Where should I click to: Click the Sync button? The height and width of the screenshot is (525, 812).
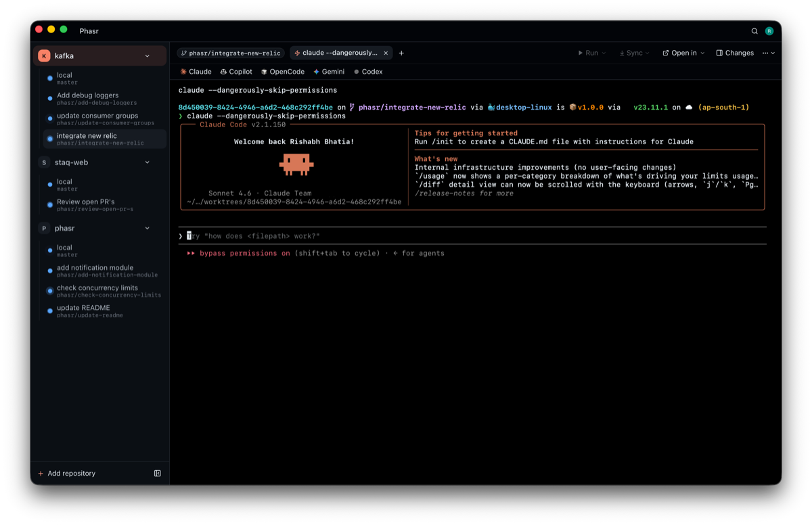point(631,53)
